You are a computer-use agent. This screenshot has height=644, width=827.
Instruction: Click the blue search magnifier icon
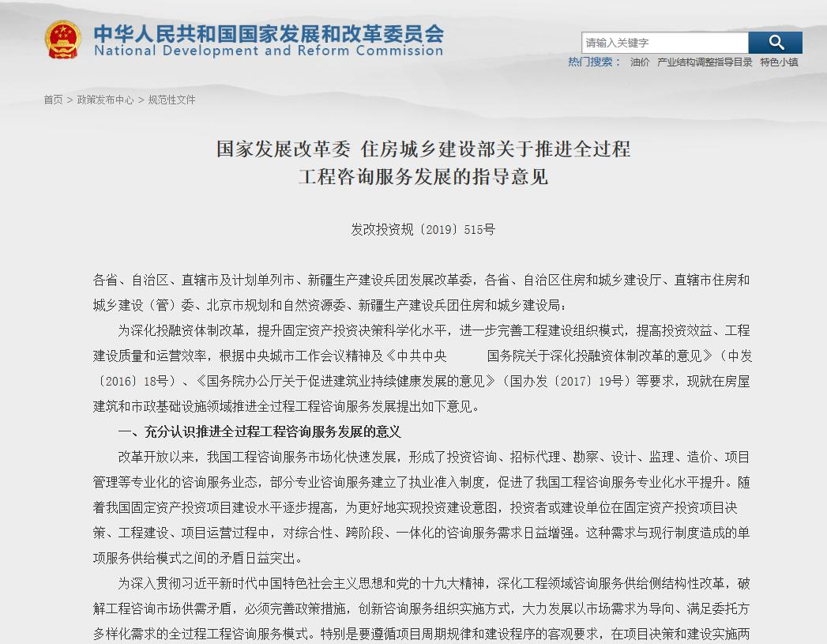775,42
